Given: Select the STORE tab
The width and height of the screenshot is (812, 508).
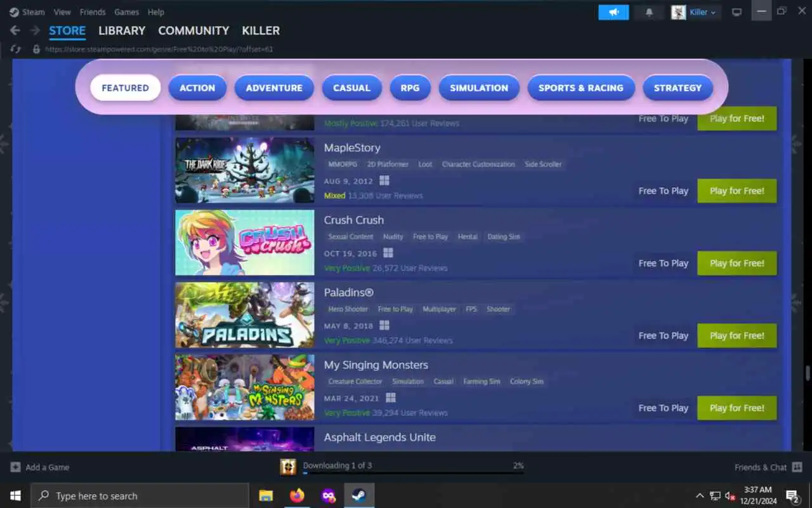Looking at the screenshot, I should pyautogui.click(x=67, y=30).
